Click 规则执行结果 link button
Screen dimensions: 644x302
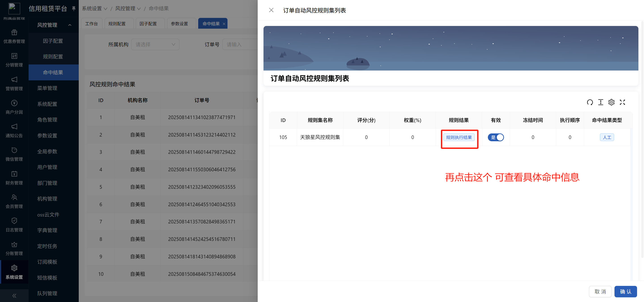[459, 137]
